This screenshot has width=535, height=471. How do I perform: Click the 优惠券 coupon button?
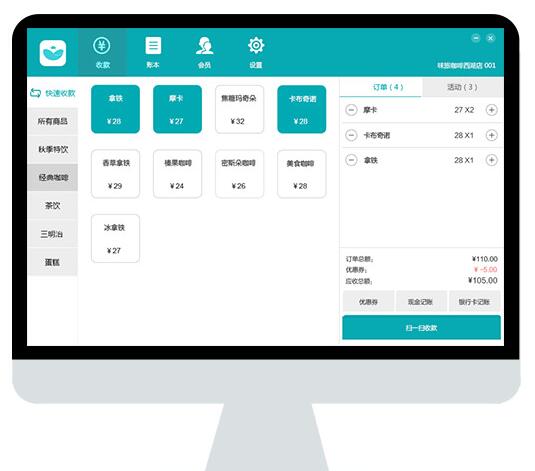pyautogui.click(x=368, y=302)
